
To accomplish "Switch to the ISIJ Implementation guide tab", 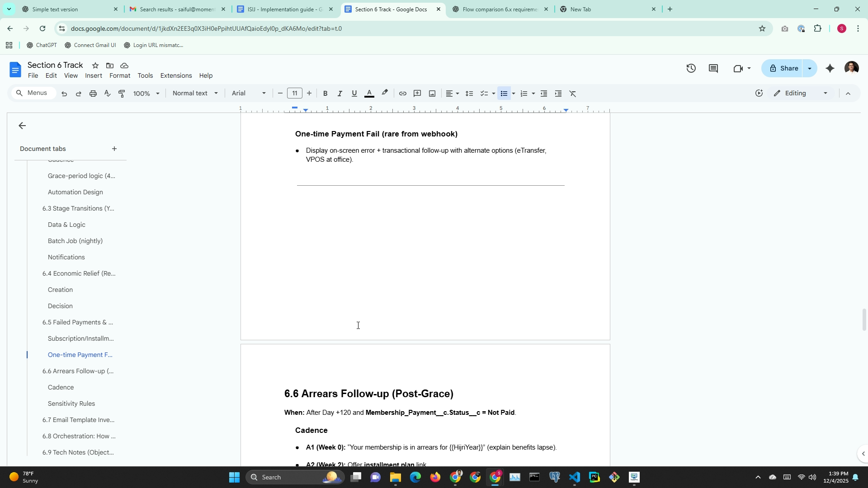I will pyautogui.click(x=285, y=9).
